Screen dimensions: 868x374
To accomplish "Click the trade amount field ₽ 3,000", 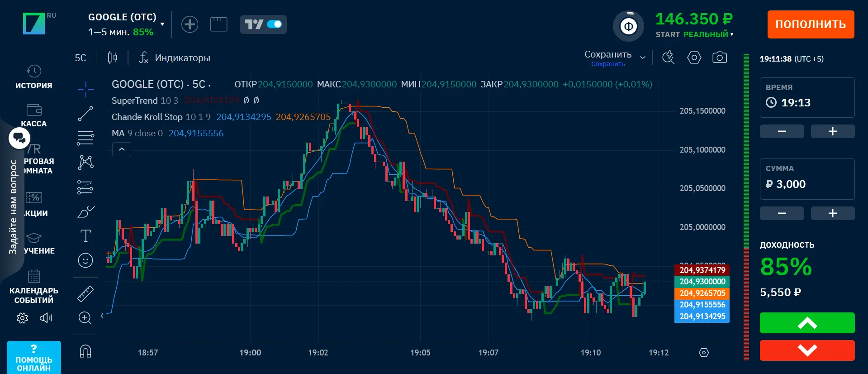I will click(807, 184).
